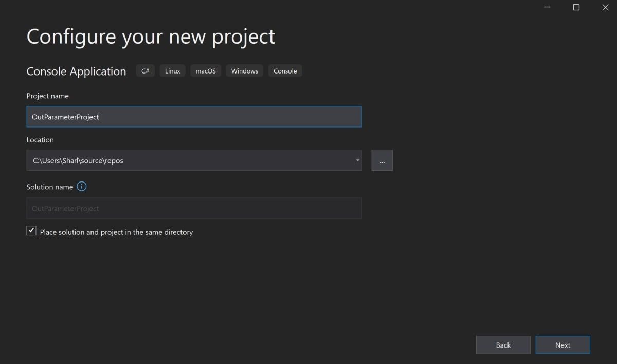Click the Next button
617x364 pixels.
click(562, 345)
